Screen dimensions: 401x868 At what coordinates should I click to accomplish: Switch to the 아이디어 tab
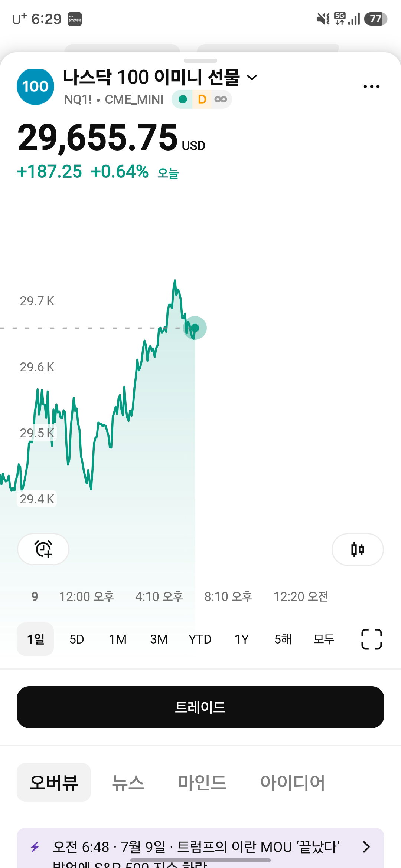[293, 782]
